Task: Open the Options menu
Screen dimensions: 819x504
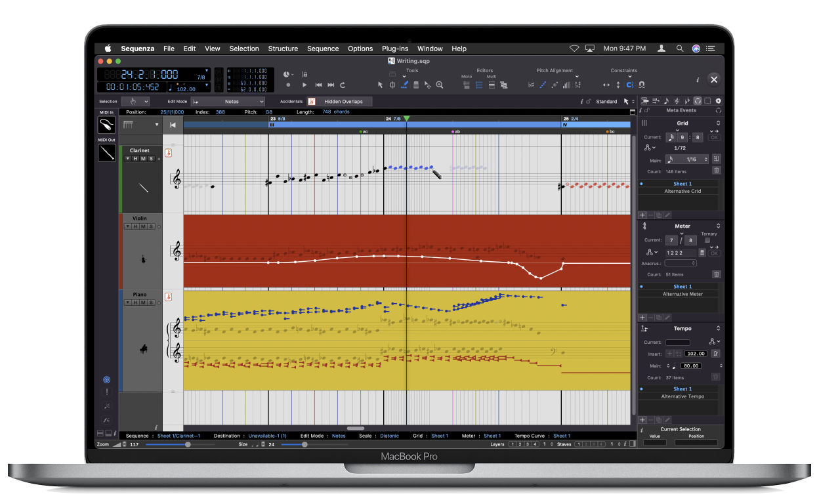Action: point(360,49)
